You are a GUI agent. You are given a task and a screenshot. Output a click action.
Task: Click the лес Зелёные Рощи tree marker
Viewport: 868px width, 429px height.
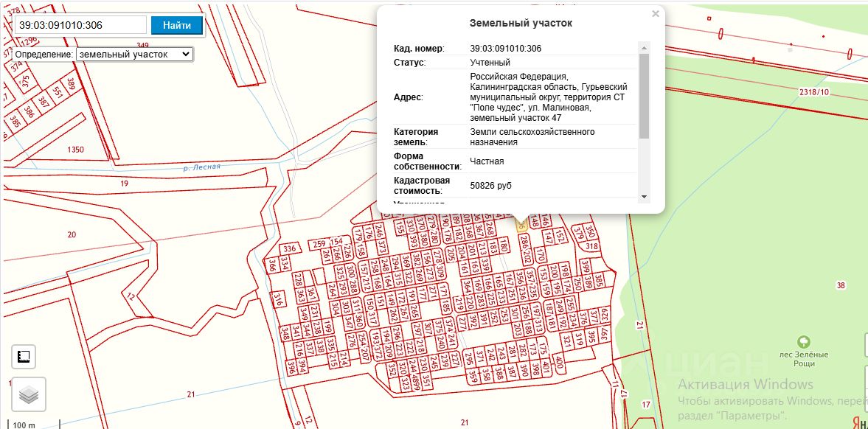point(803,343)
